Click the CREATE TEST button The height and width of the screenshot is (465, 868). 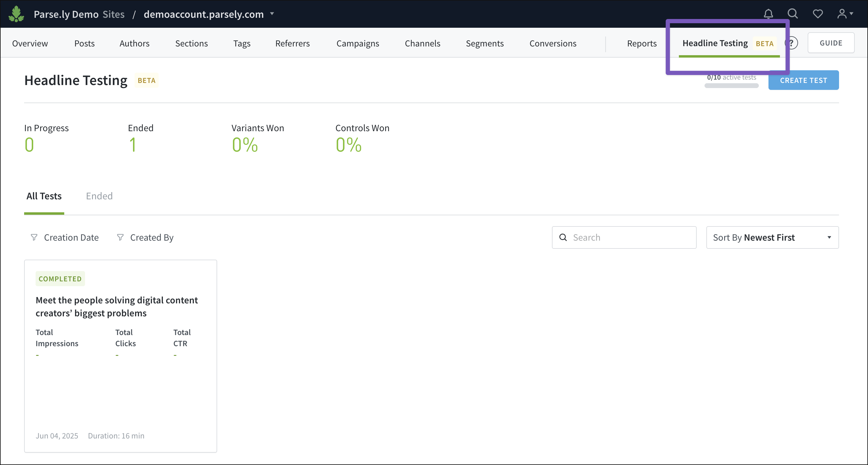804,80
